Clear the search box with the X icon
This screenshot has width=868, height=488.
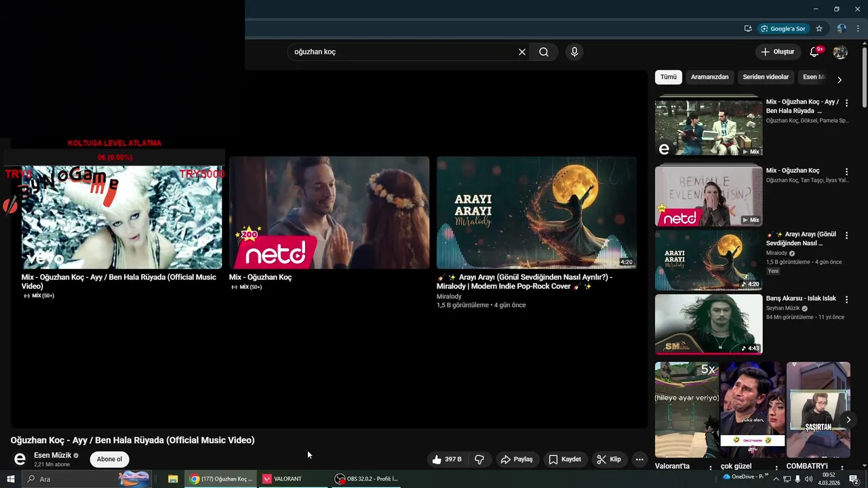coord(522,52)
